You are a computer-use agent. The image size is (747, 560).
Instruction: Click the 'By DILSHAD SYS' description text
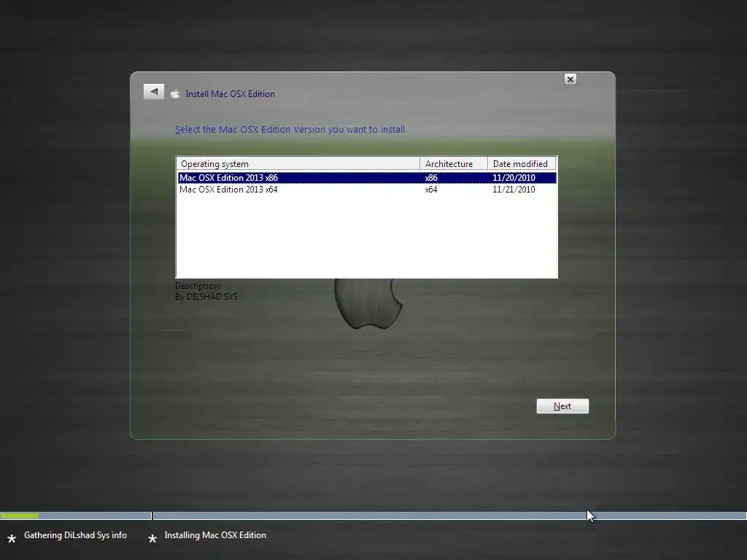point(206,297)
